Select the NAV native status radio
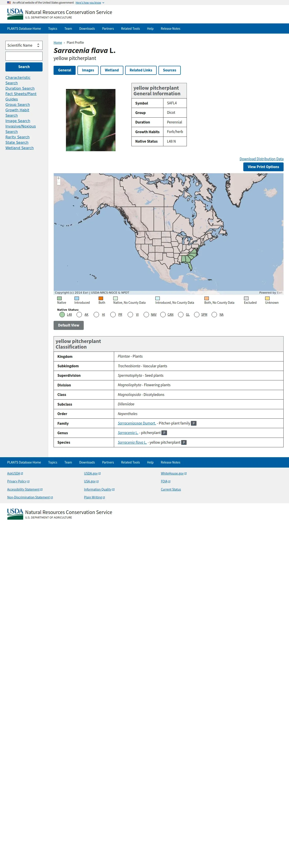Screen dimensions: 289x868 [x=146, y=314]
